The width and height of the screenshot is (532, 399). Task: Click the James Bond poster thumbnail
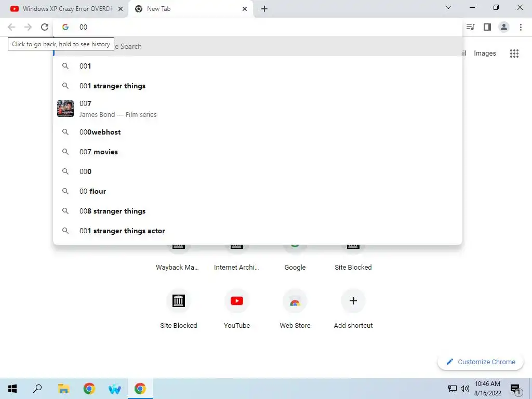click(x=65, y=109)
